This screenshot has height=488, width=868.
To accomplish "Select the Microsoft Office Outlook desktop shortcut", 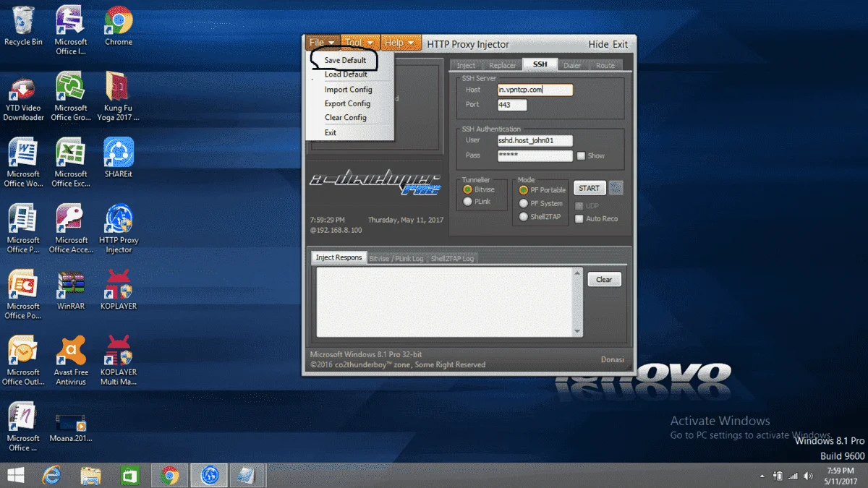I will click(x=23, y=360).
